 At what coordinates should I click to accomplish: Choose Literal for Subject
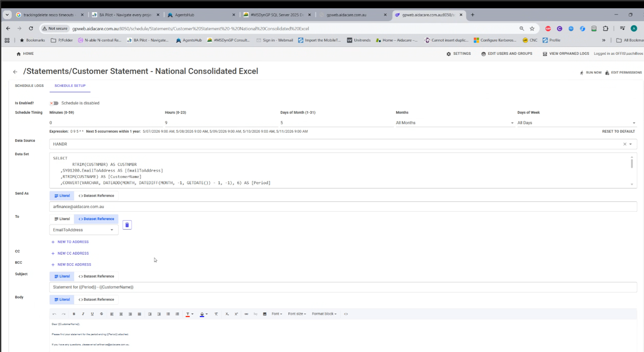pyautogui.click(x=62, y=276)
